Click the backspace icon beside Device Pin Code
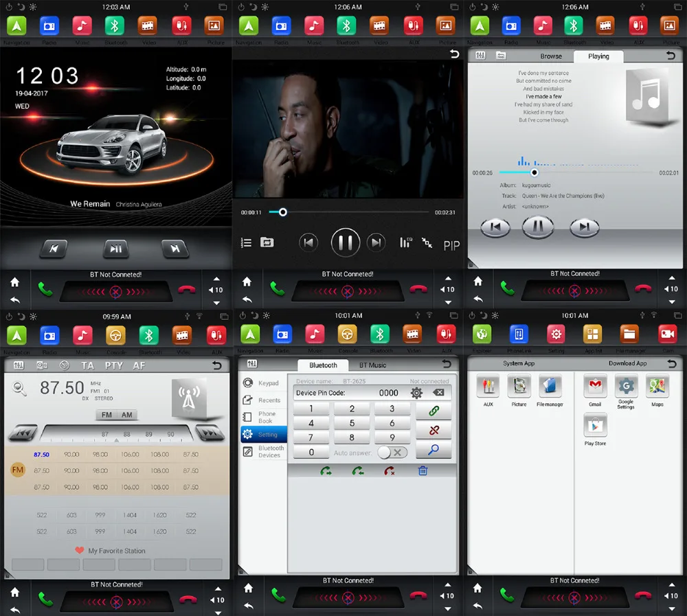Screen dimensions: 687x616 [438, 393]
